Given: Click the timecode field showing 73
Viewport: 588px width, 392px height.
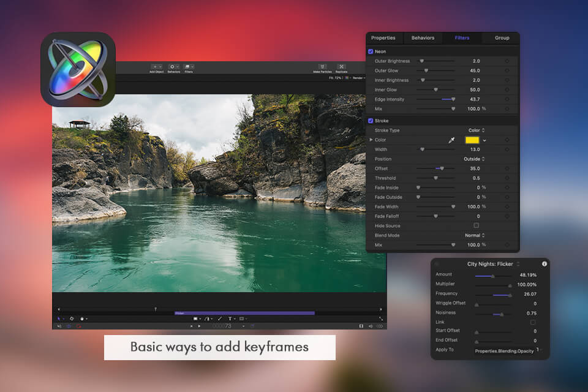Looking at the screenshot, I should [x=223, y=326].
